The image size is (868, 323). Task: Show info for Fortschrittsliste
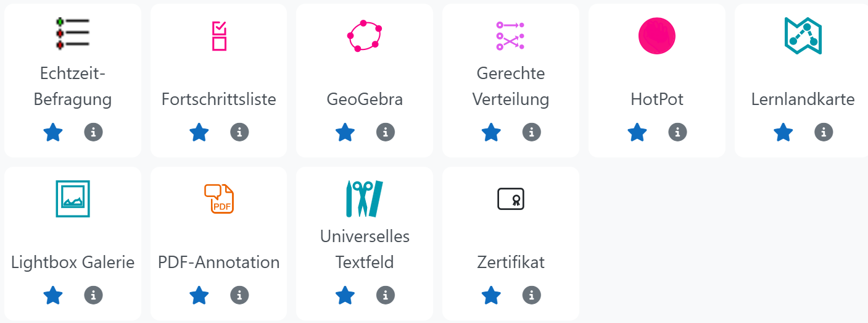239,132
